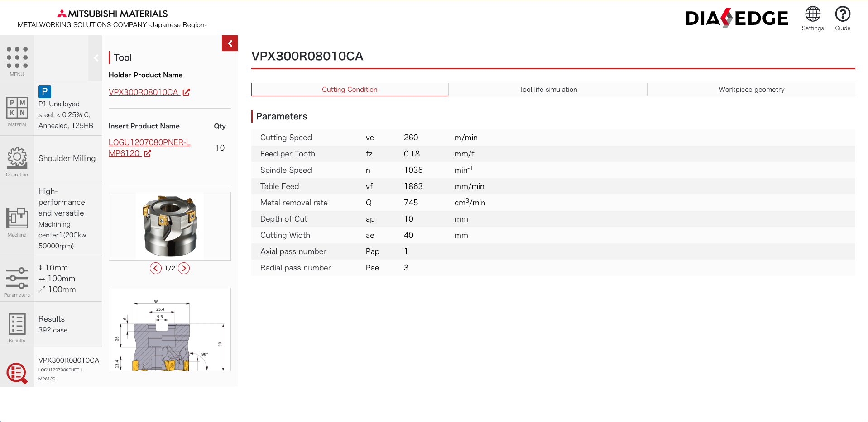Image resolution: width=868 pixels, height=422 pixels.
Task: Click external link icon beside MP6120
Action: tap(147, 154)
